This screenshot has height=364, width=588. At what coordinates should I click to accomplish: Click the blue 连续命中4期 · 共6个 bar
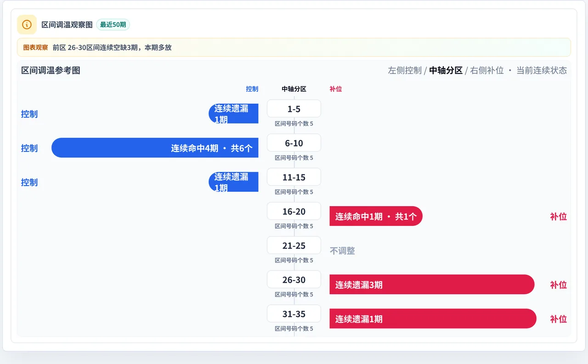point(155,148)
